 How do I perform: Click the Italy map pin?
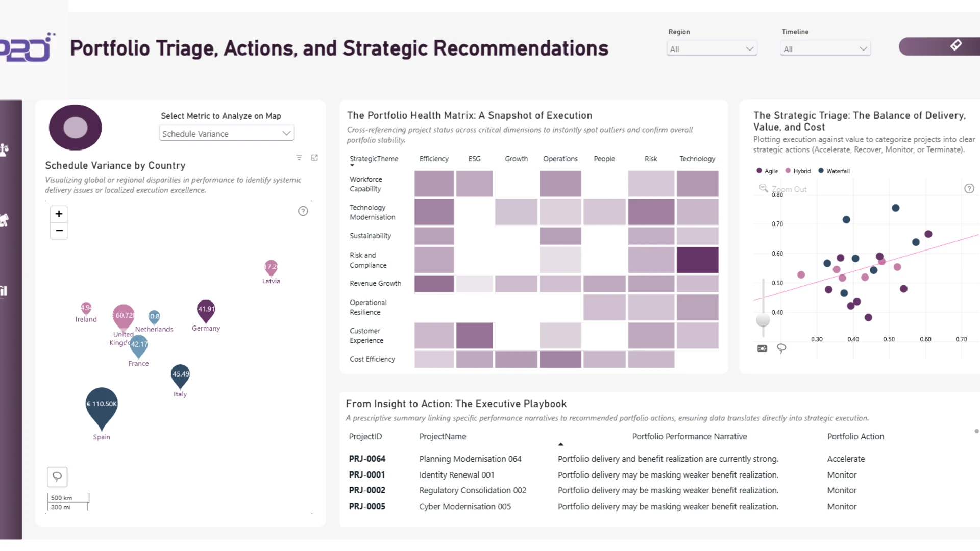(180, 377)
